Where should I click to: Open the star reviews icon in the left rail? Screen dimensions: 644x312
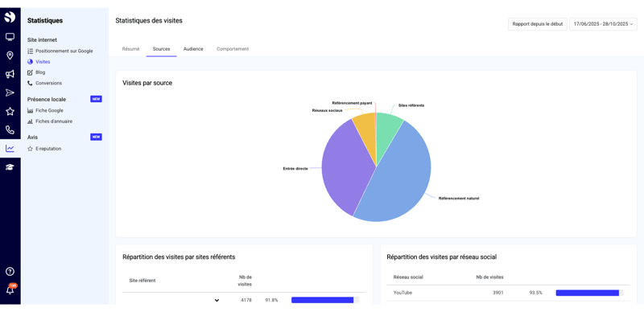pyautogui.click(x=10, y=111)
